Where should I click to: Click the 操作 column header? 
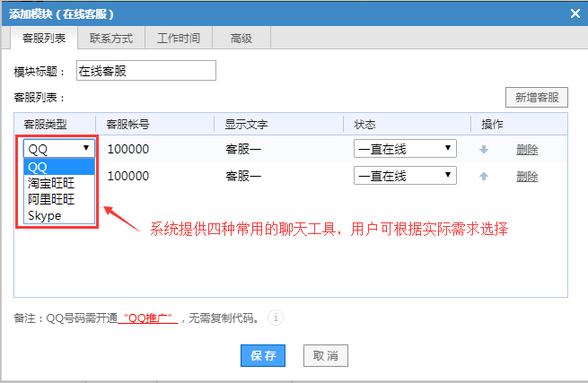(492, 124)
